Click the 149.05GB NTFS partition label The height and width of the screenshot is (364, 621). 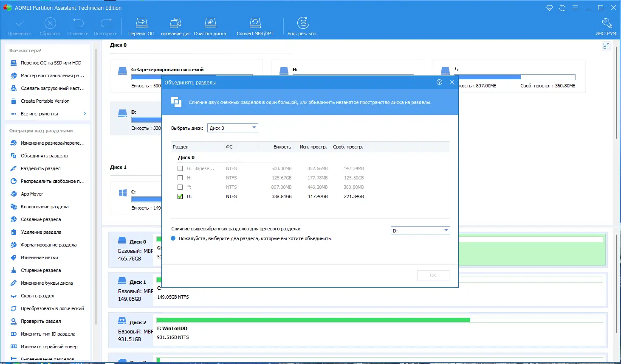[173, 297]
